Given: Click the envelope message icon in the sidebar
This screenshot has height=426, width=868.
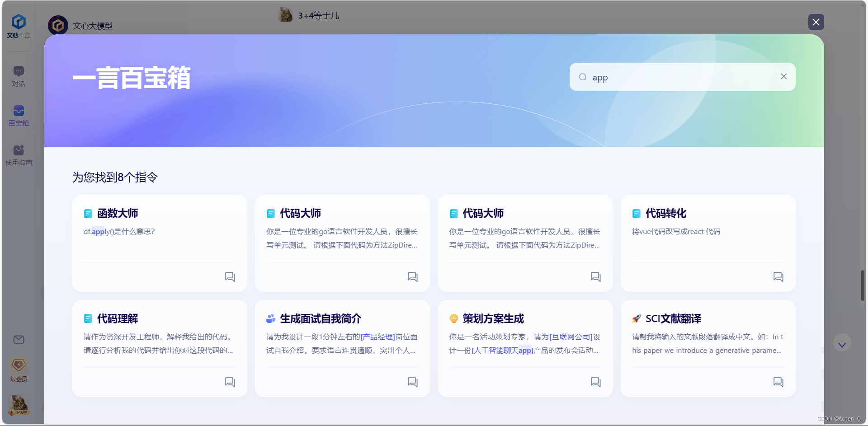Looking at the screenshot, I should point(19,339).
